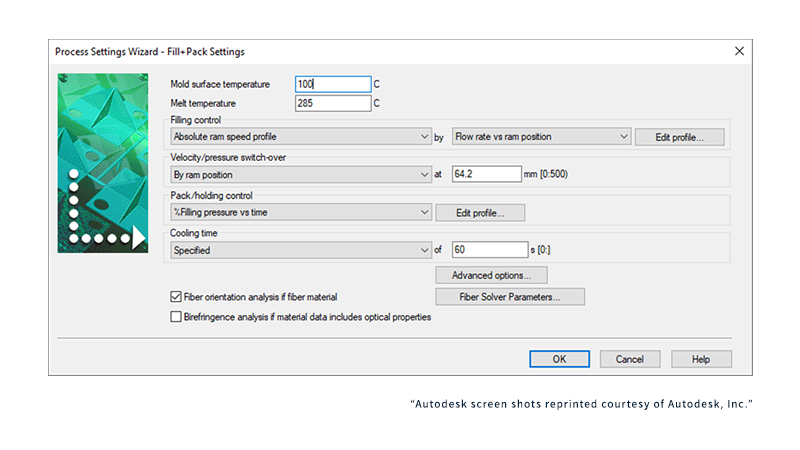Click the cooling time 60 s field

[x=490, y=249]
